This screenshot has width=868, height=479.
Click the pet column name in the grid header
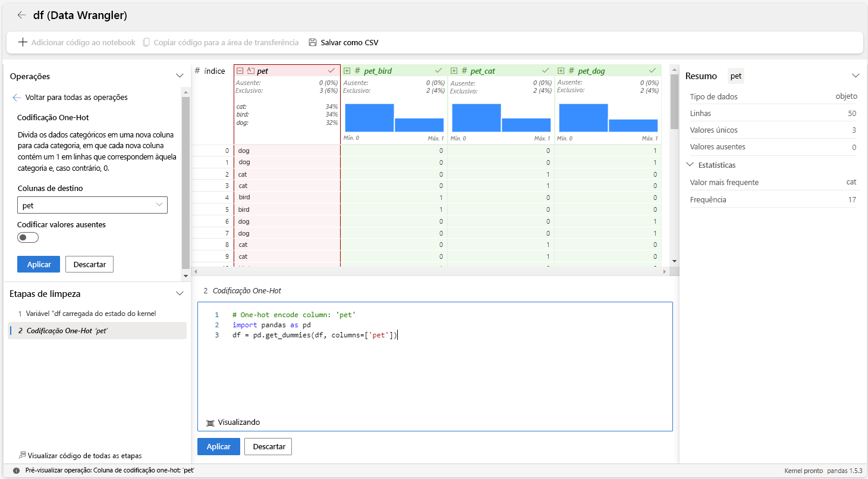point(262,71)
